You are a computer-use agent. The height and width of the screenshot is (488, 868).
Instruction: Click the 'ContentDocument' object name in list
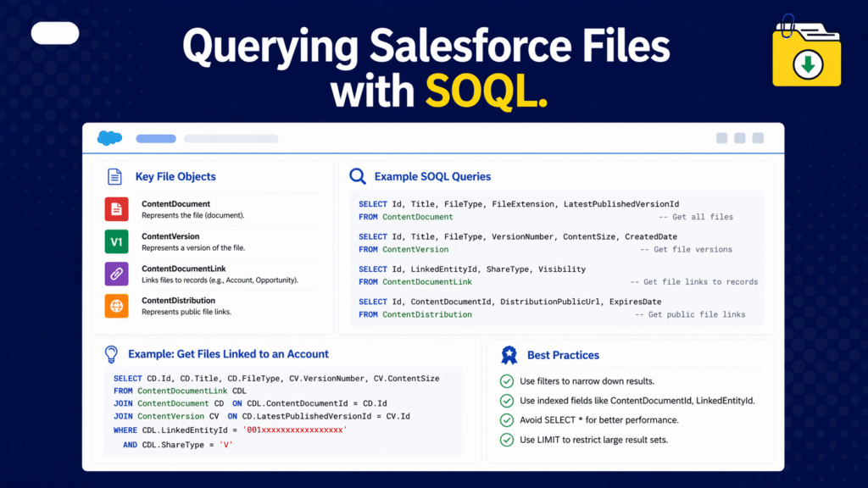176,203
